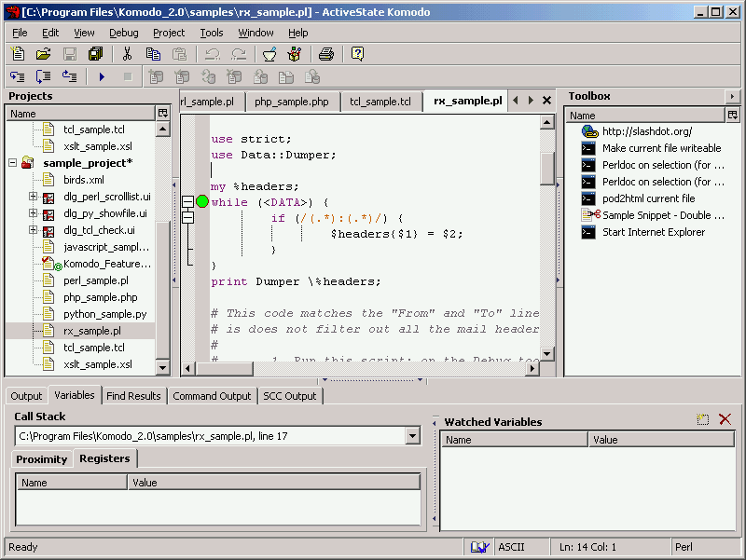Click the debugger Step In icon

tap(18, 76)
